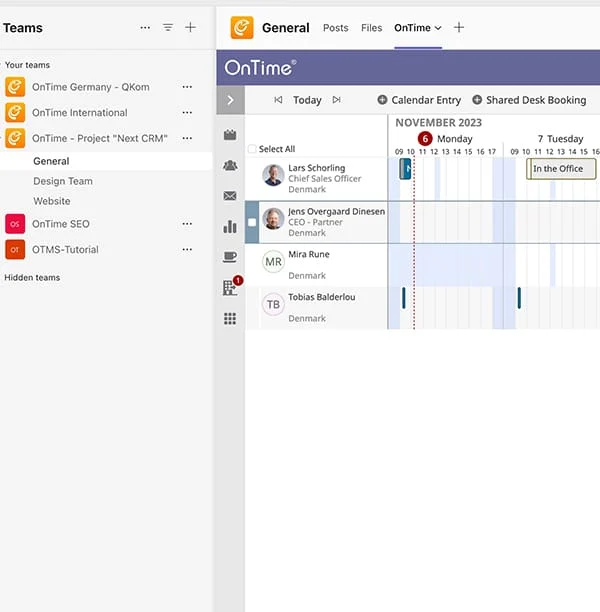Check the box beside Jens Overgaard Dinesen
This screenshot has width=600, height=612.
(252, 222)
